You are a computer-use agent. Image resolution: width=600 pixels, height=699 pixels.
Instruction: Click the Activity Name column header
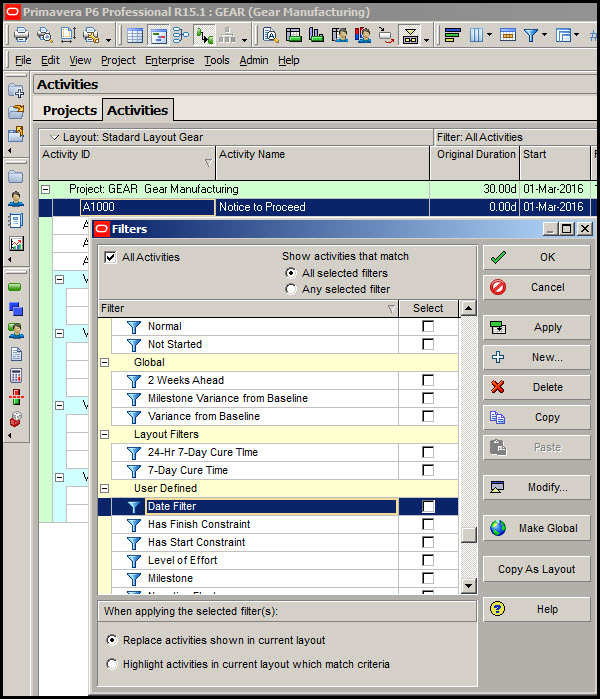click(x=323, y=163)
